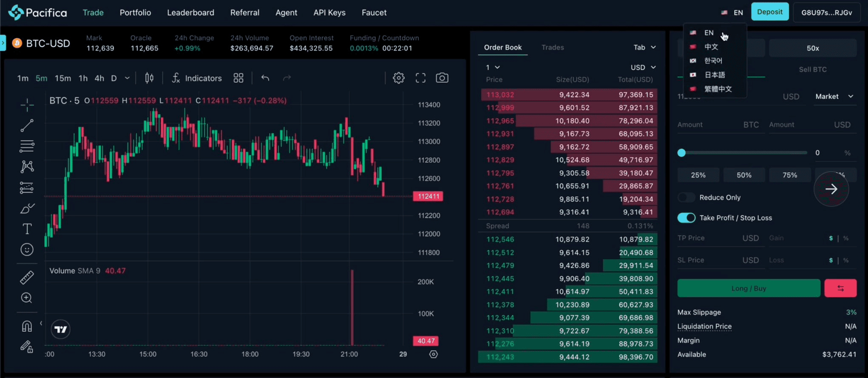Expand the Market order type dropdown
The height and width of the screenshot is (378, 868).
click(834, 96)
